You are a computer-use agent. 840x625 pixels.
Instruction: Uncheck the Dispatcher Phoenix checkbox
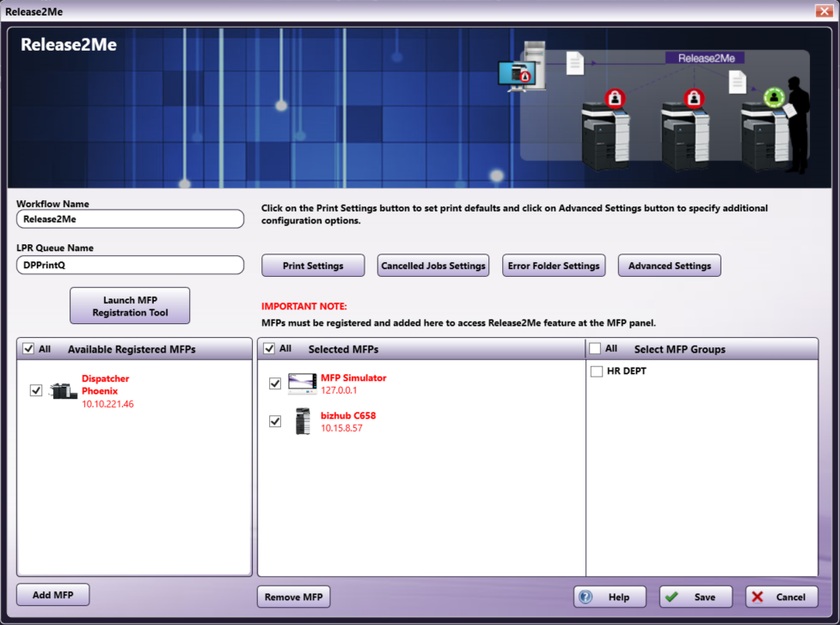point(36,390)
